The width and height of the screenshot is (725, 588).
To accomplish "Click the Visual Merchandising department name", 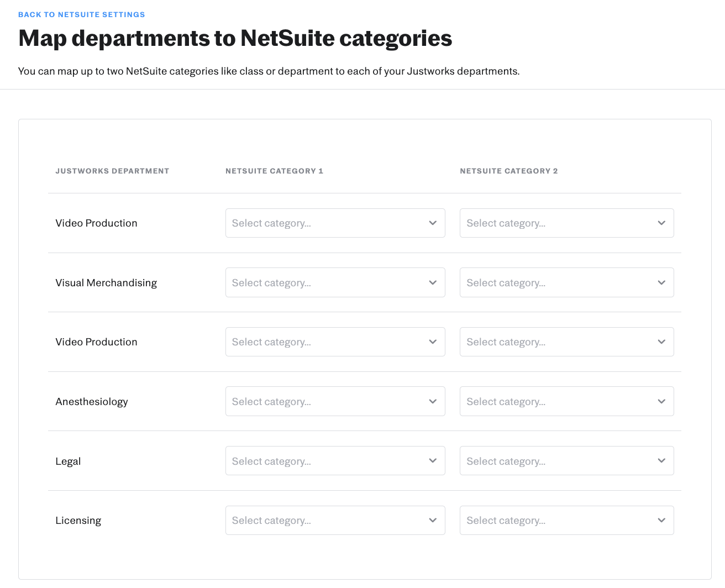I will tap(106, 283).
